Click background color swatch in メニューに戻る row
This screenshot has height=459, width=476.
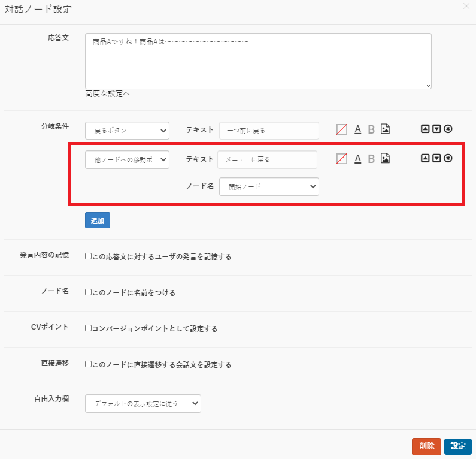(x=342, y=159)
